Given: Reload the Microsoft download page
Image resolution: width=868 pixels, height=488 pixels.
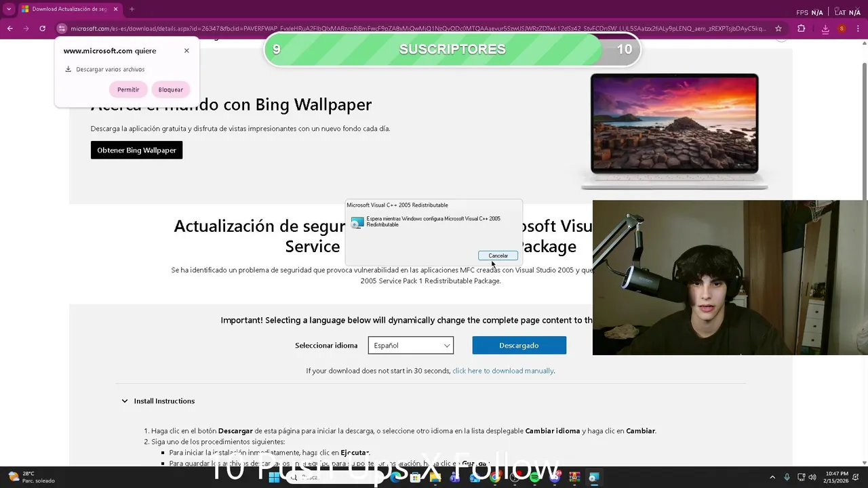Looking at the screenshot, I should pos(42,28).
